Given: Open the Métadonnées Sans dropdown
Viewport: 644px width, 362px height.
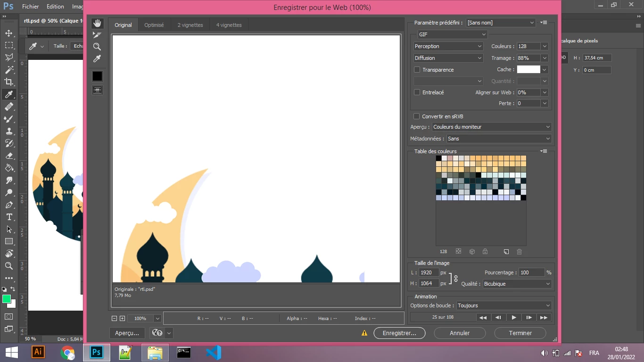Looking at the screenshot, I should [499, 139].
